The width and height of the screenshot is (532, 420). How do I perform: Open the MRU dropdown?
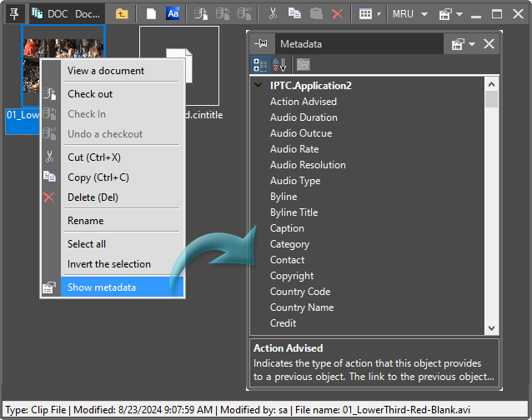tap(411, 14)
